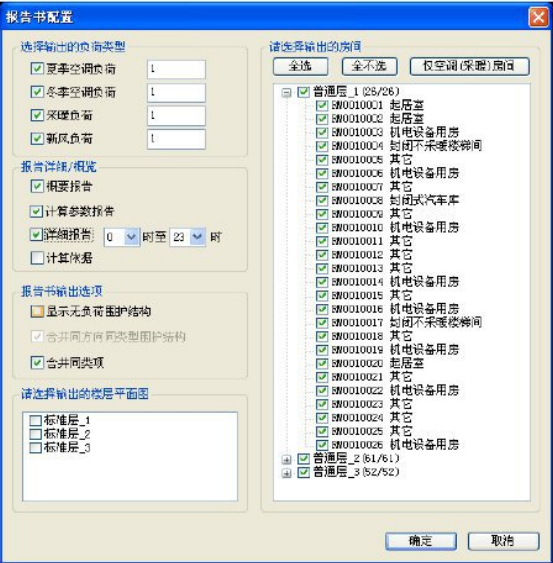553x563 pixels.
Task: Uncheck 新风负荷 checkbox
Action: [x=37, y=139]
